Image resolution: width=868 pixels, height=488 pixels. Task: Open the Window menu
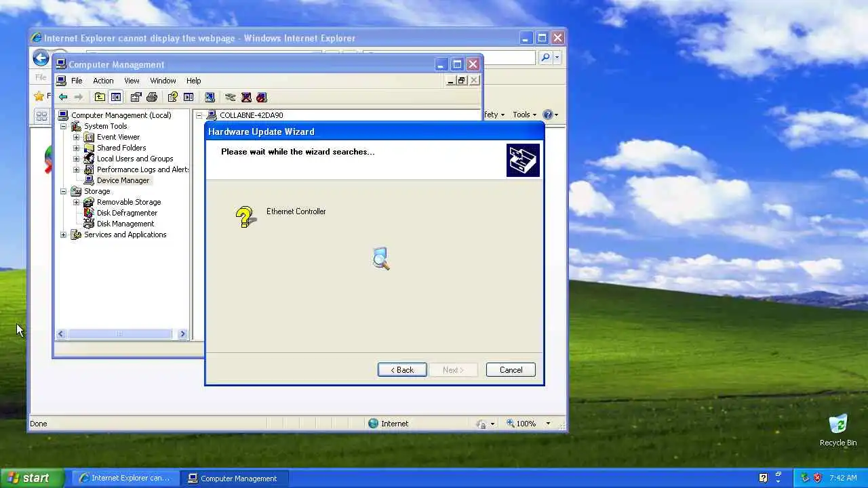coord(163,81)
